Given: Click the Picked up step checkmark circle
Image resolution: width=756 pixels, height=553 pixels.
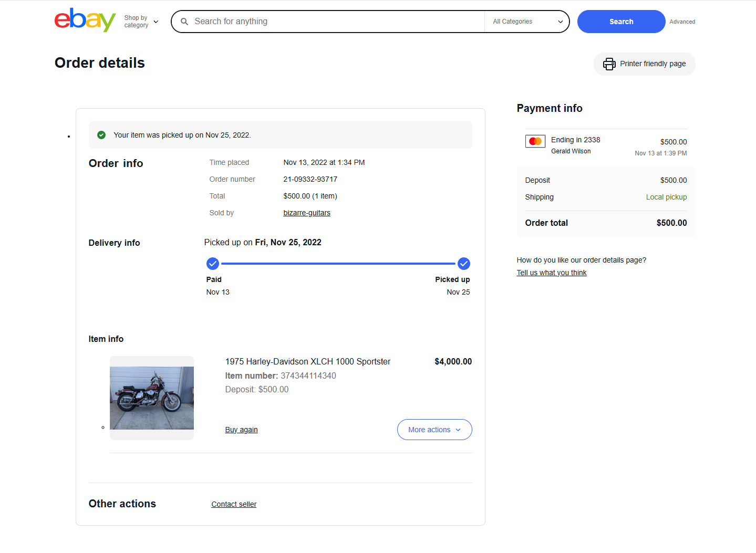Looking at the screenshot, I should tap(463, 264).
